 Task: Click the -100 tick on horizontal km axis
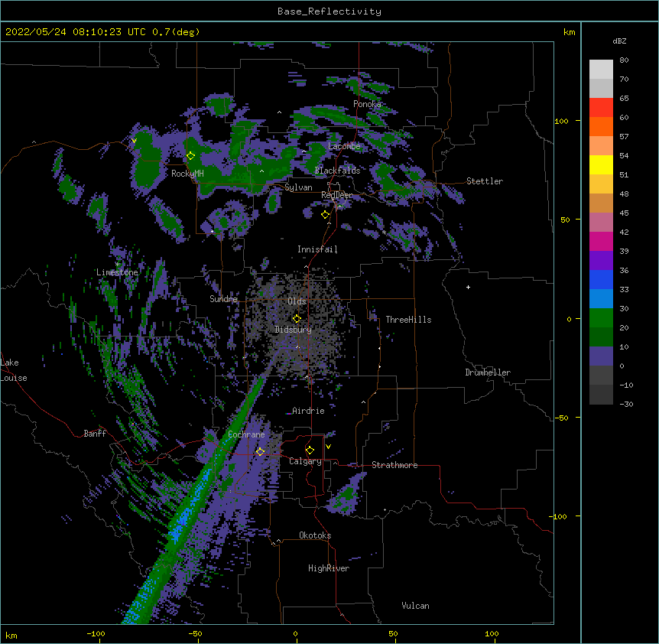(96, 633)
